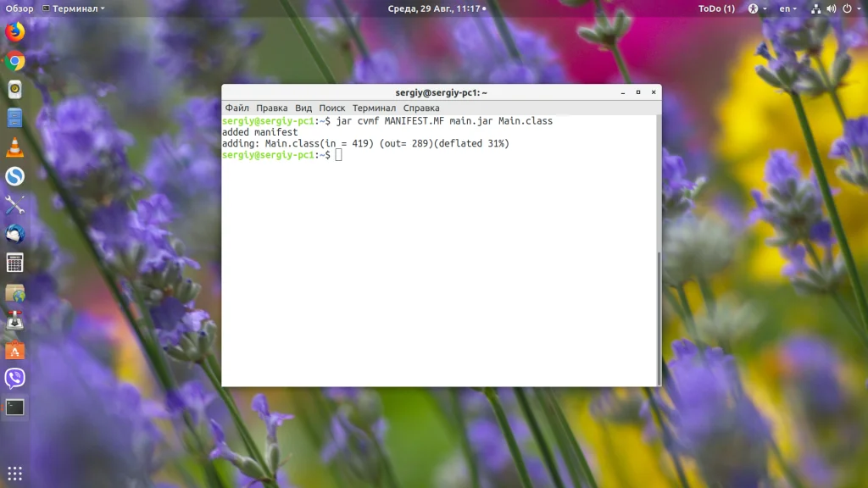Click the network status icon
Screen dimensions: 868x488
[816, 8]
